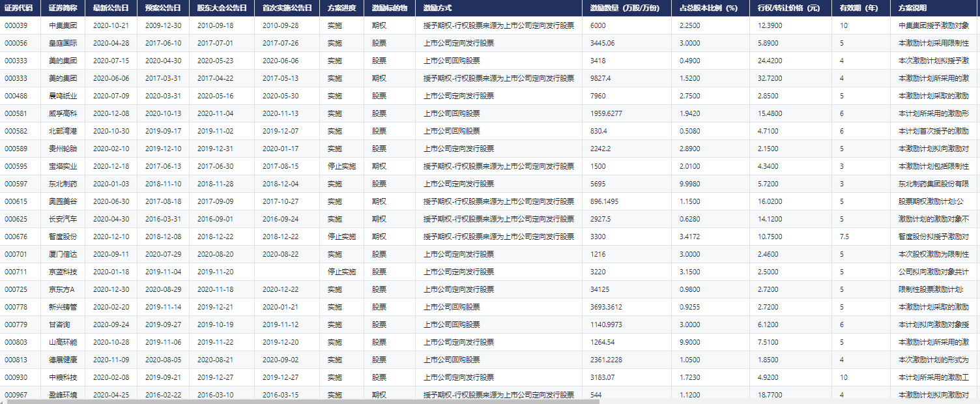Click code 000056
Viewport: 980px width, 404px height.
(16, 43)
